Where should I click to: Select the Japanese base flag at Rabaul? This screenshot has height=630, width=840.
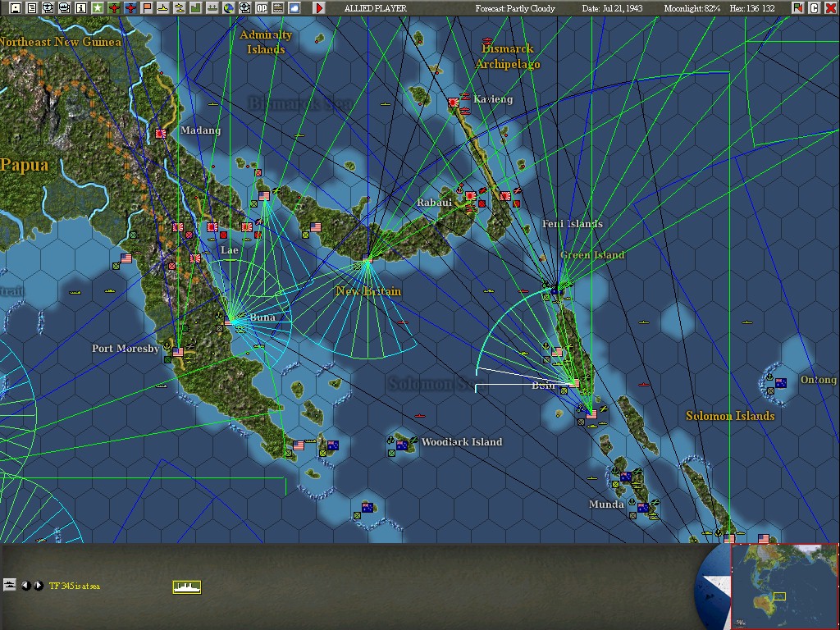(470, 196)
